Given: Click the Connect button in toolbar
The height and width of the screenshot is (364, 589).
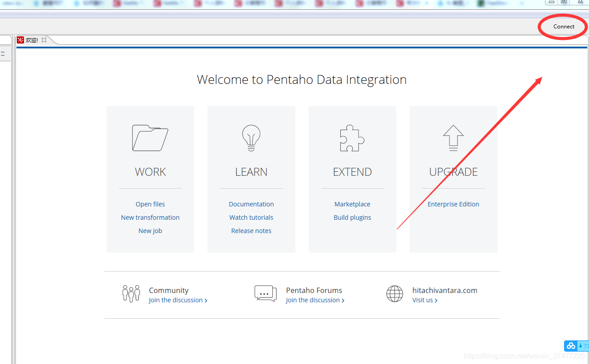Looking at the screenshot, I should 564,27.
